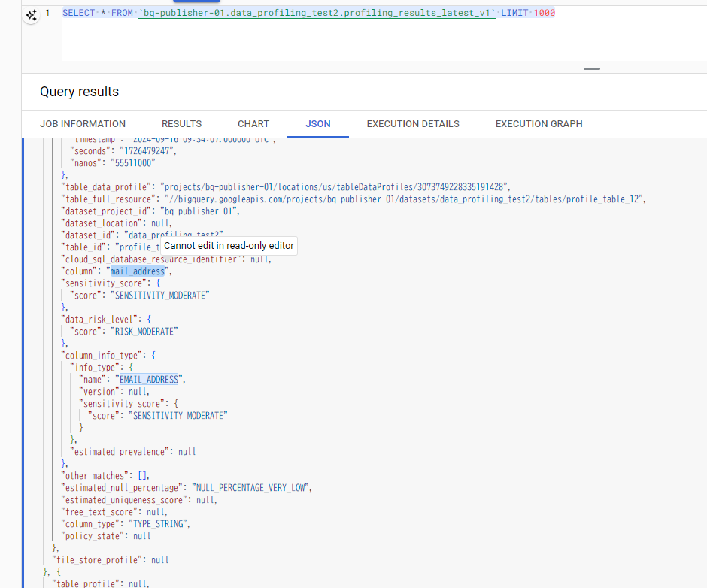Click the Query results heading
The image size is (707, 588).
[80, 92]
